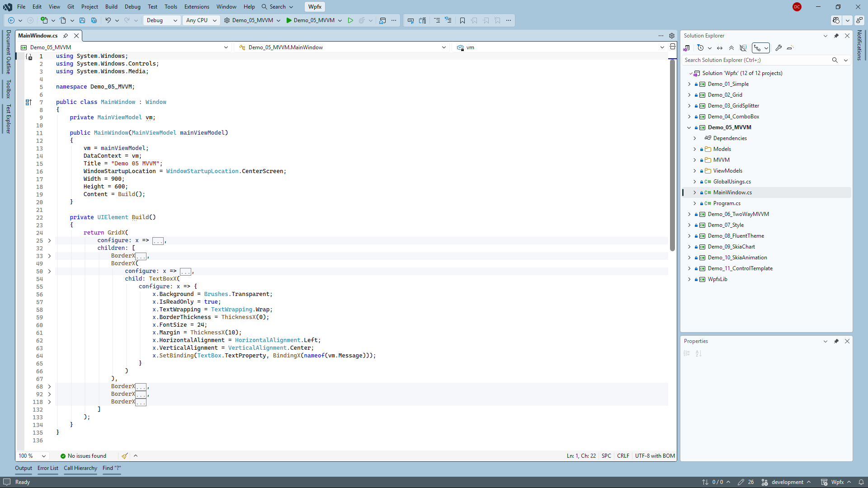This screenshot has height=488, width=868.
Task: Open editor settings gear above the code
Action: [x=672, y=36]
